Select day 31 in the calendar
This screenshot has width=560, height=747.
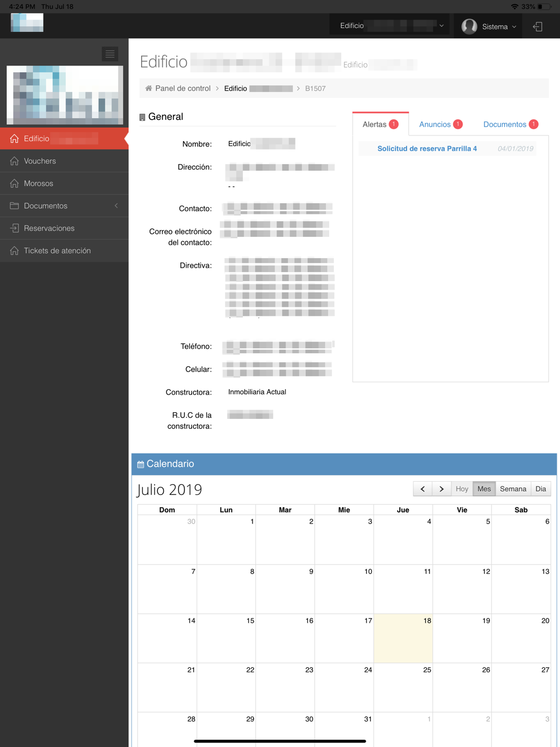pyautogui.click(x=344, y=730)
